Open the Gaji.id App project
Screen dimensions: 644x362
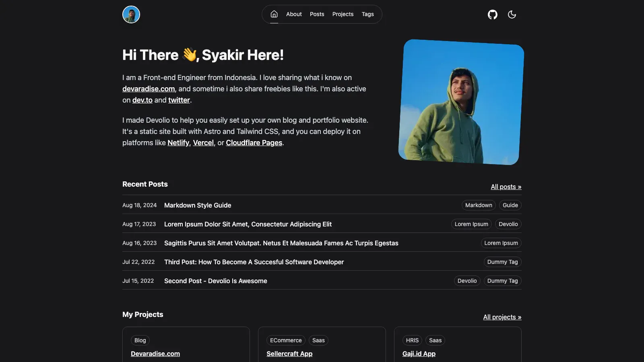click(x=419, y=354)
